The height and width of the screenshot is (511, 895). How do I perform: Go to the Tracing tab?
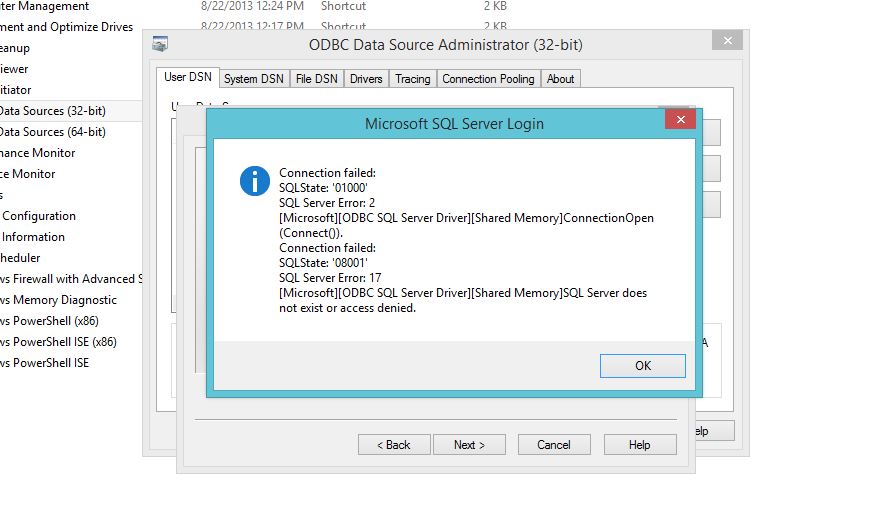pyautogui.click(x=412, y=79)
